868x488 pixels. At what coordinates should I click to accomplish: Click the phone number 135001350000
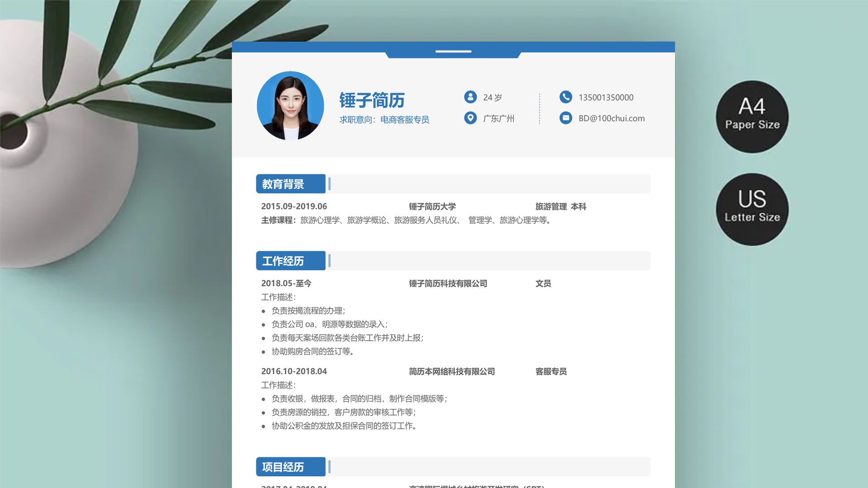coord(606,98)
